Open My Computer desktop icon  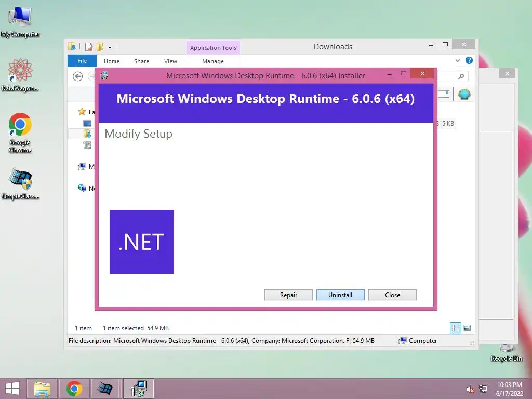point(20,22)
